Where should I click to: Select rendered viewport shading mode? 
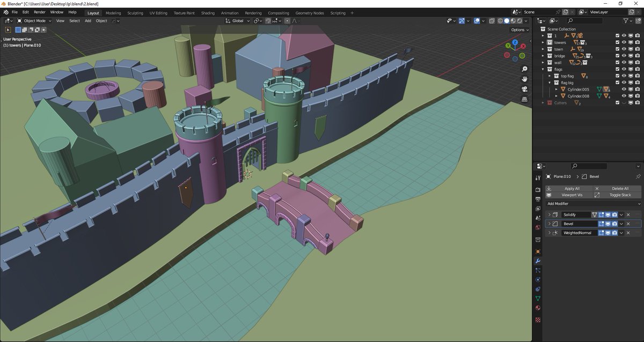519,21
